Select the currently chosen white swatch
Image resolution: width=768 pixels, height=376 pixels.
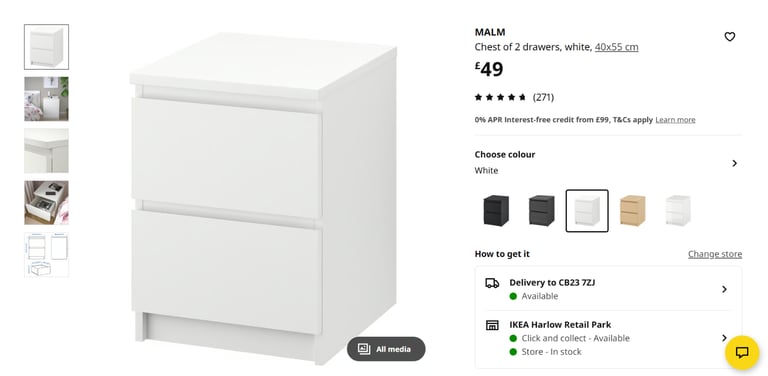point(587,211)
